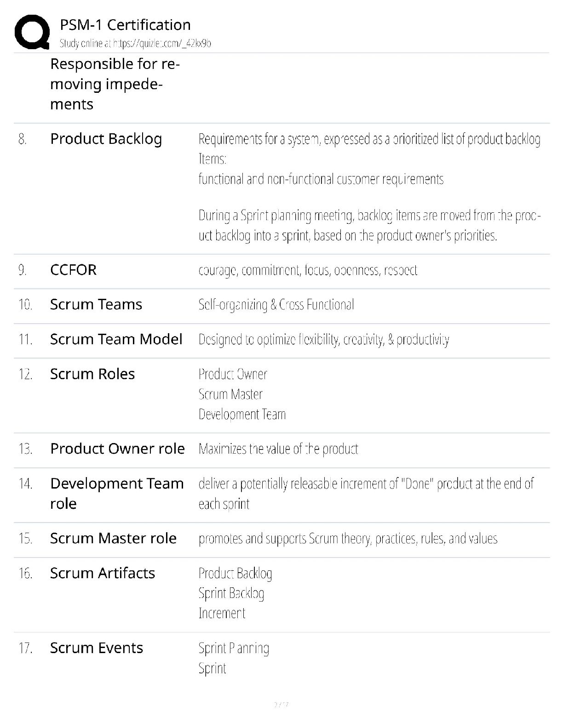Click the Scrum Artifacts term

[x=102, y=573]
